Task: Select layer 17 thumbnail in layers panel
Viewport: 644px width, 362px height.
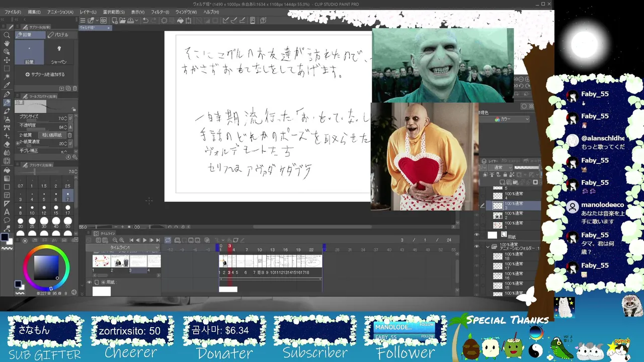Action: coord(498,266)
